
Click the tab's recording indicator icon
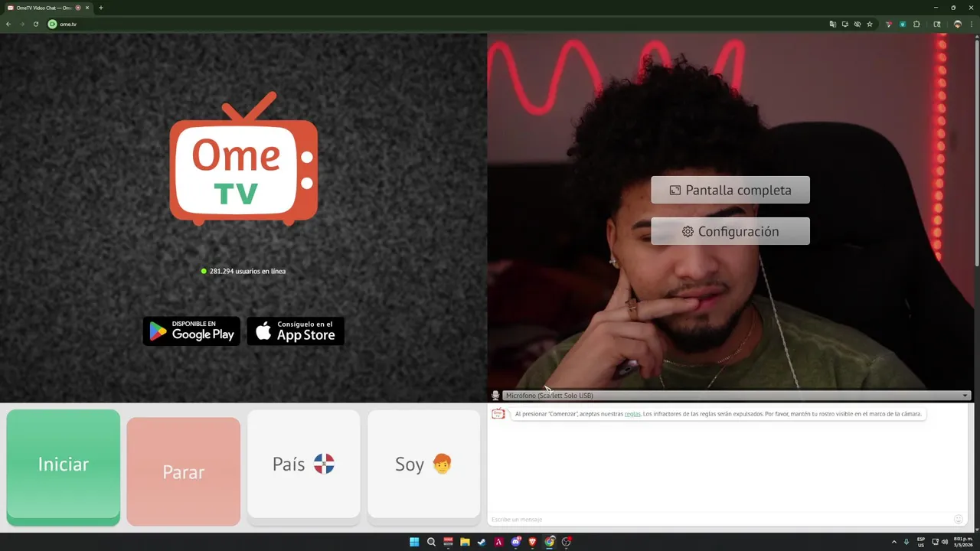[x=78, y=8]
